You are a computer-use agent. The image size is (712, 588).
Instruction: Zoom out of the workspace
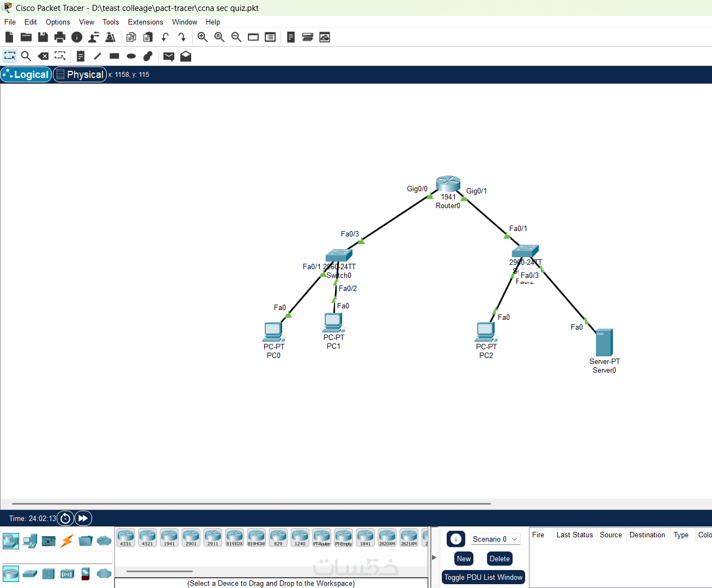[x=236, y=37]
